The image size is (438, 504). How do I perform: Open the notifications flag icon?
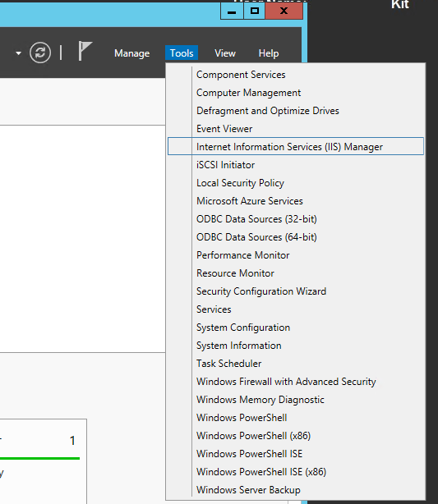(x=85, y=51)
